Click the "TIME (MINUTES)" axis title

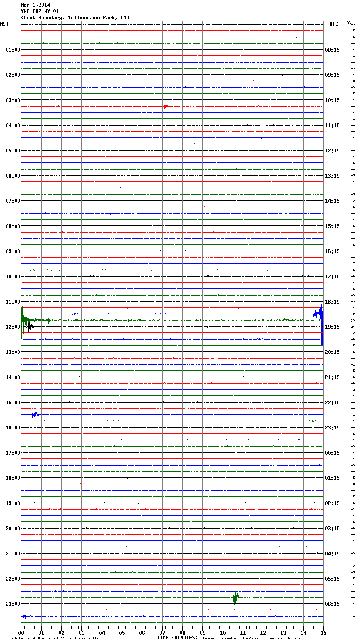pos(177,638)
